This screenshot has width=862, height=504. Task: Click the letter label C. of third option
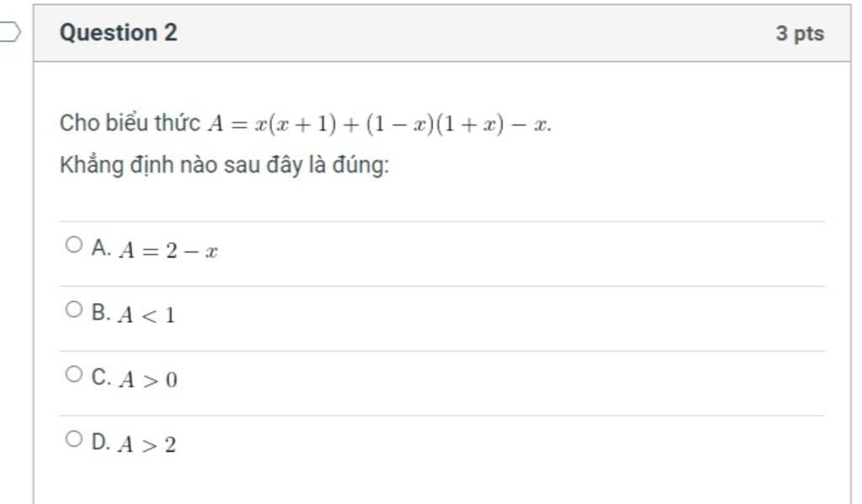pyautogui.click(x=101, y=377)
